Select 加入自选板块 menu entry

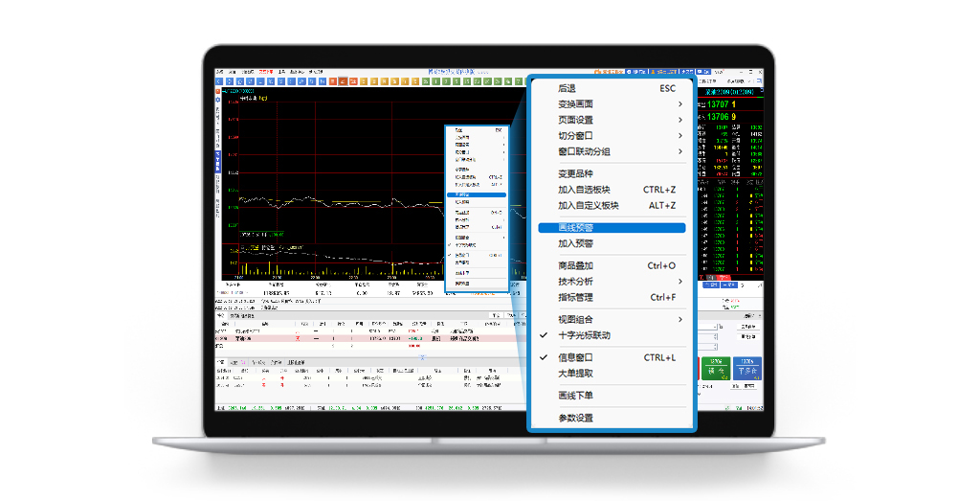coord(612,190)
